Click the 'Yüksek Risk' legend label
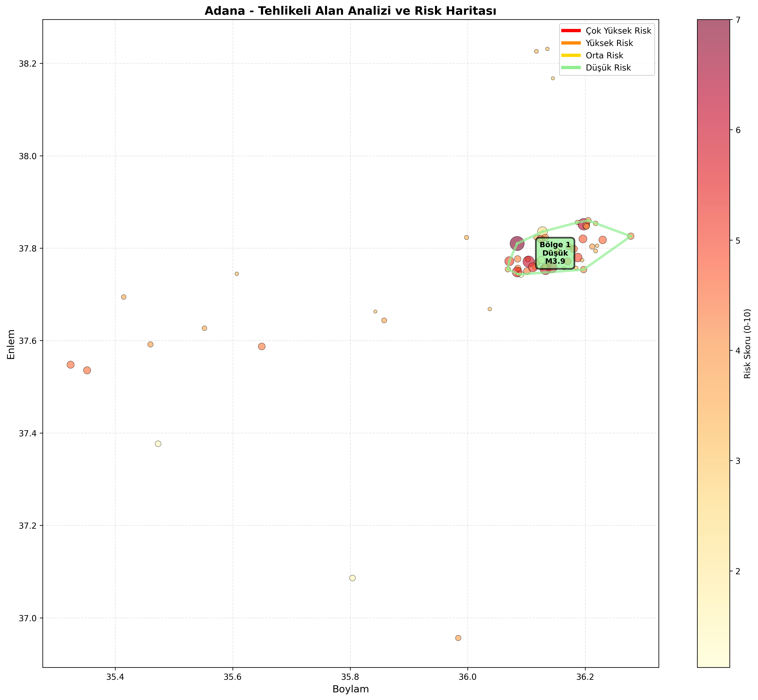The width and height of the screenshot is (758, 700). coord(609,43)
